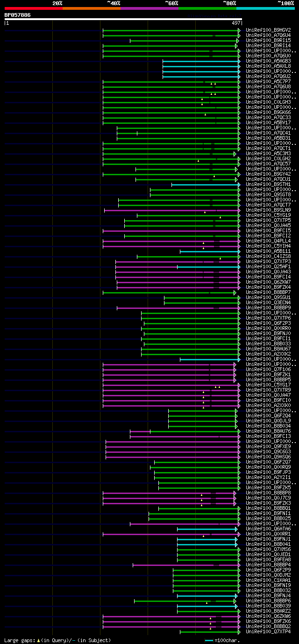Select the UniRef100_Q7XTP5 label
Image resolution: width=299 pixels, height=644 pixels.
(268, 220)
